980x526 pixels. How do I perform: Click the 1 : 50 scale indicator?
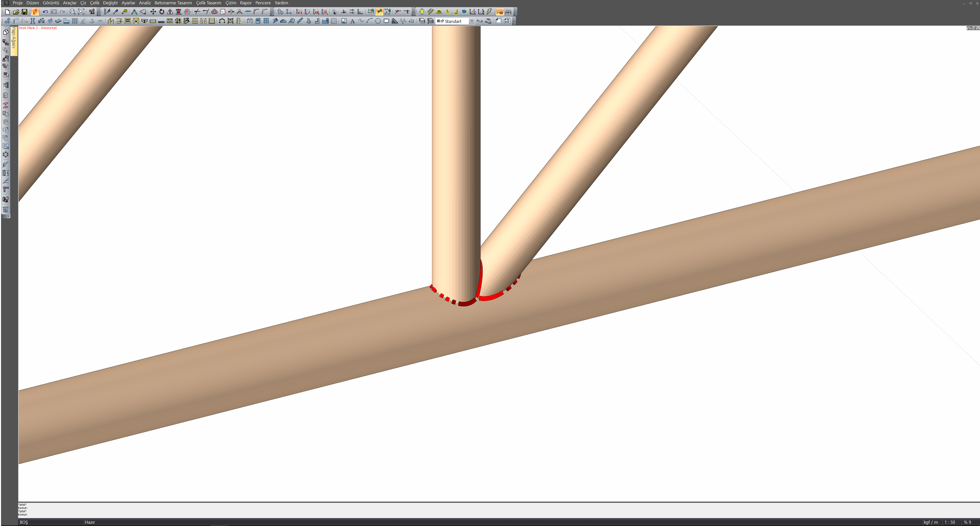(x=950, y=522)
